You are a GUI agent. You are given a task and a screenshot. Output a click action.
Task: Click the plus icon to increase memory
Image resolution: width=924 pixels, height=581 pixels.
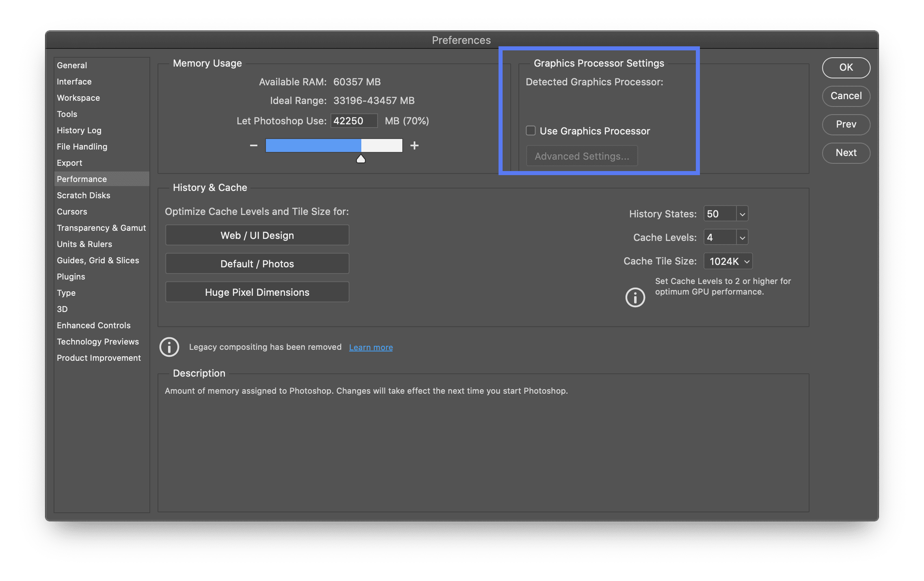pyautogui.click(x=414, y=145)
